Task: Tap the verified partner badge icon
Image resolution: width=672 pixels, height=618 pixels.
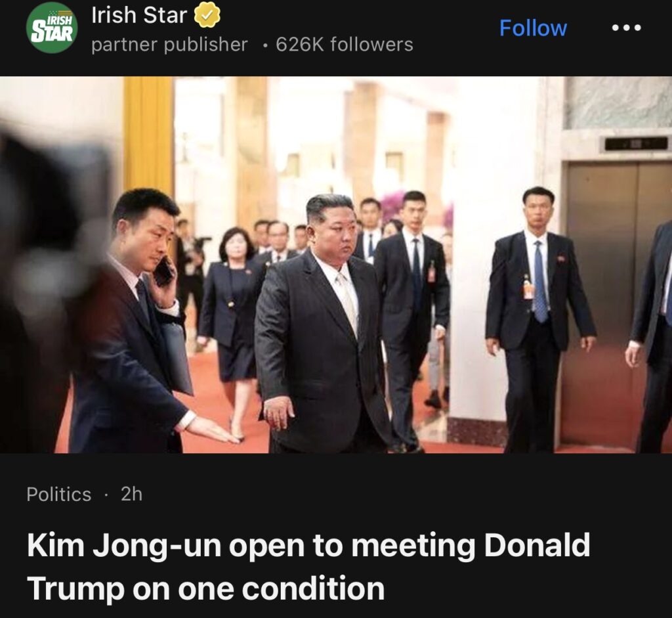Action: tap(207, 15)
